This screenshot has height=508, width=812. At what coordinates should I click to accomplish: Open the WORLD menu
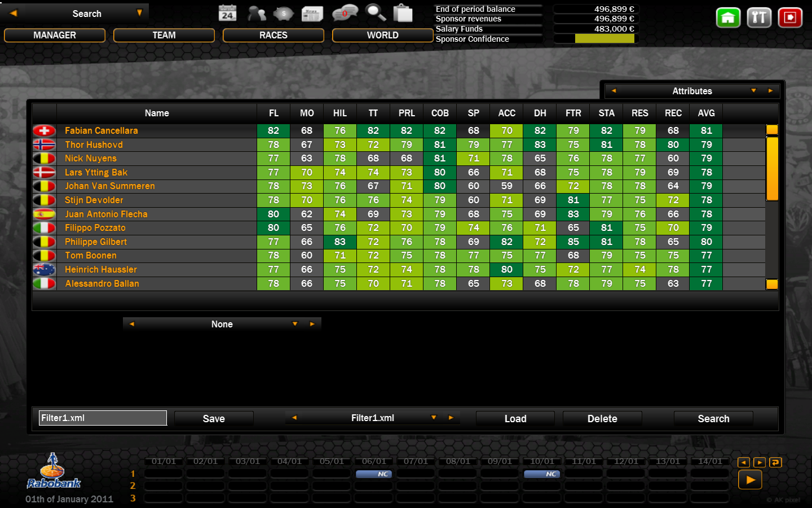(383, 35)
